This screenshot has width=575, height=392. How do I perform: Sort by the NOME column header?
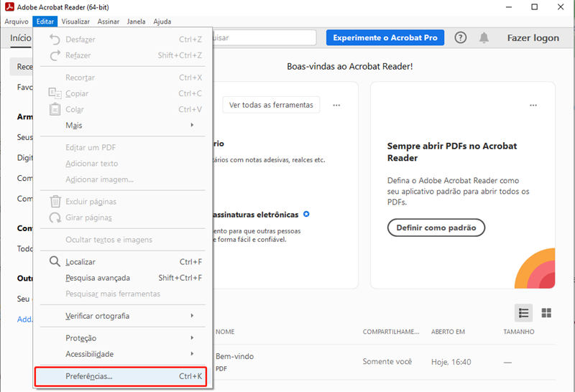click(x=225, y=332)
